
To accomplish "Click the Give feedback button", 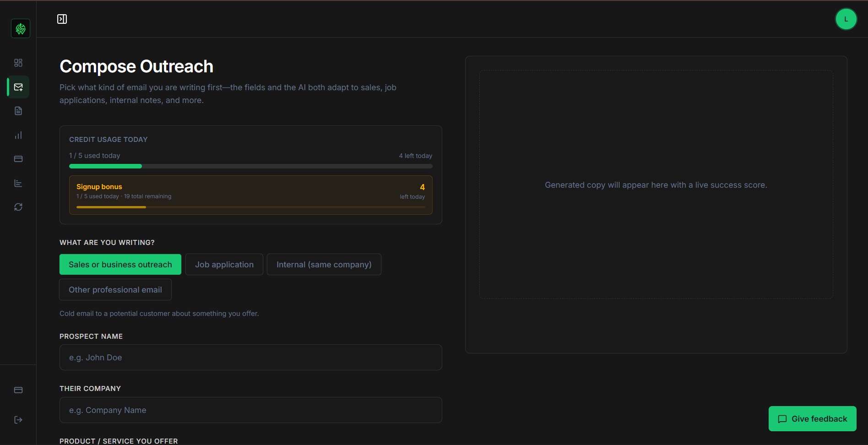I will click(813, 419).
